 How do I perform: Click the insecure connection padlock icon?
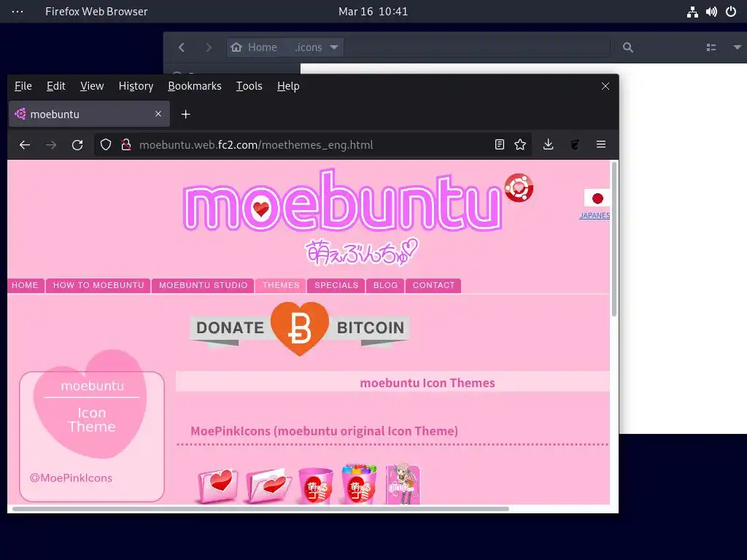pyautogui.click(x=125, y=145)
